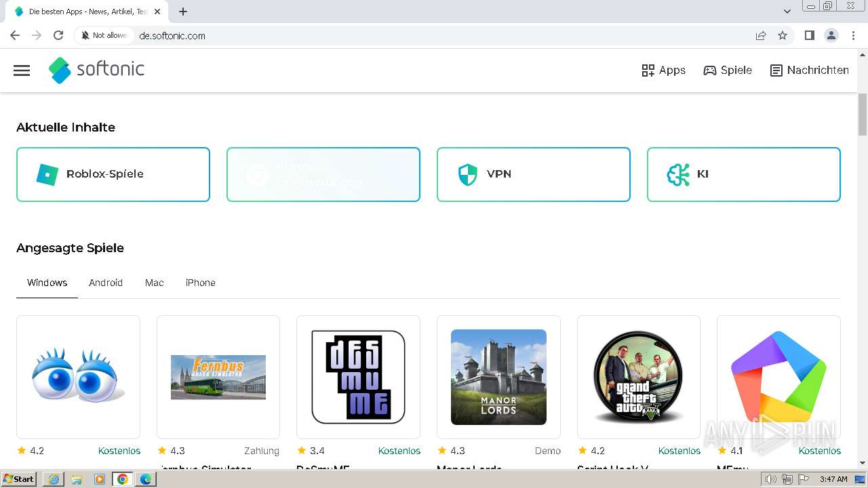
Task: Open a new browser tab
Action: click(183, 12)
